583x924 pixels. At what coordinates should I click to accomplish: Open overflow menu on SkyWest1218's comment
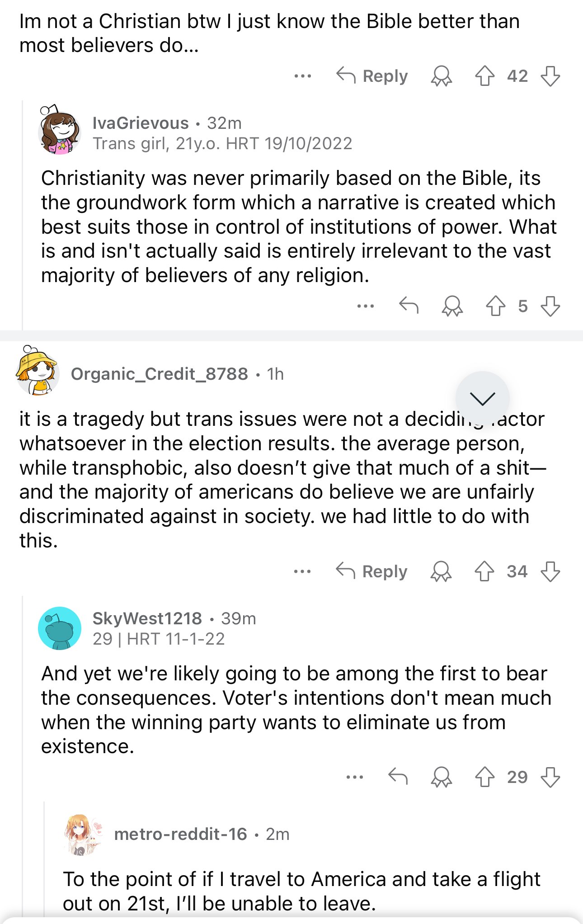(x=355, y=777)
